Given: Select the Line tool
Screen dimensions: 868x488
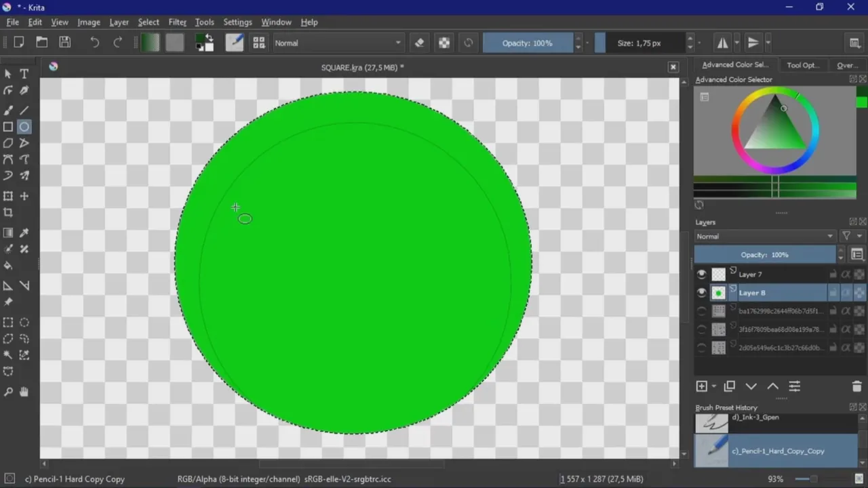Looking at the screenshot, I should click(24, 110).
